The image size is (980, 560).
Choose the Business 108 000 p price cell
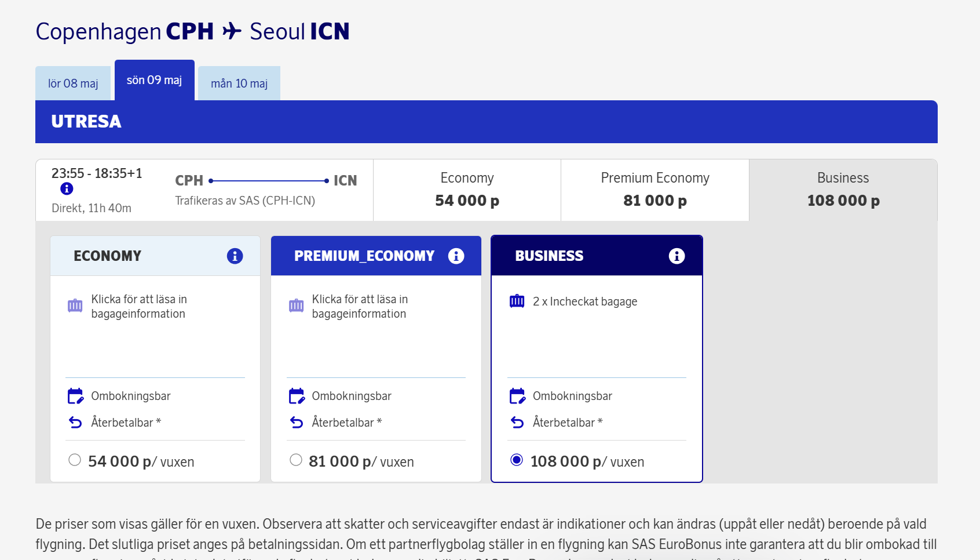[x=843, y=190]
